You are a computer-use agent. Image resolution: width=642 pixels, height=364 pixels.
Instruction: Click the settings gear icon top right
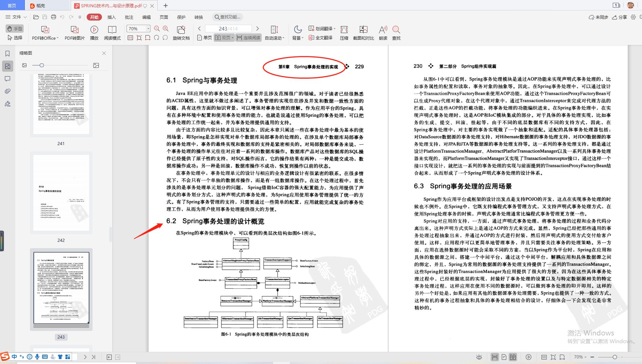pyautogui.click(x=633, y=17)
